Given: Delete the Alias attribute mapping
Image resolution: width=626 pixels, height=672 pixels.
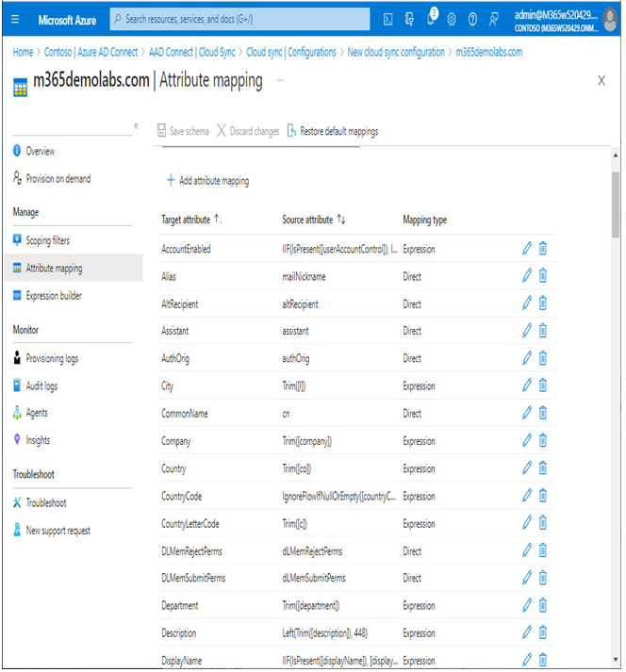Looking at the screenshot, I should tap(543, 275).
